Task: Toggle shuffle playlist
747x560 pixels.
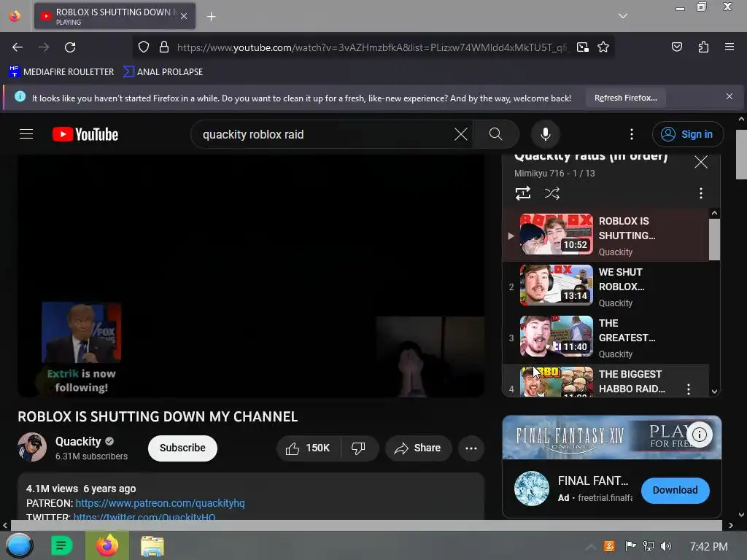Action: [x=551, y=193]
